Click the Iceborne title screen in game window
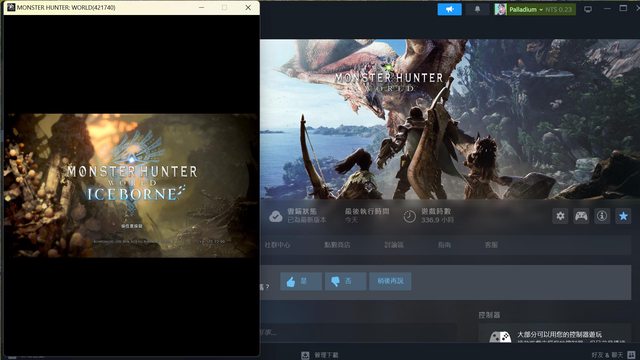 pyautogui.click(x=131, y=185)
